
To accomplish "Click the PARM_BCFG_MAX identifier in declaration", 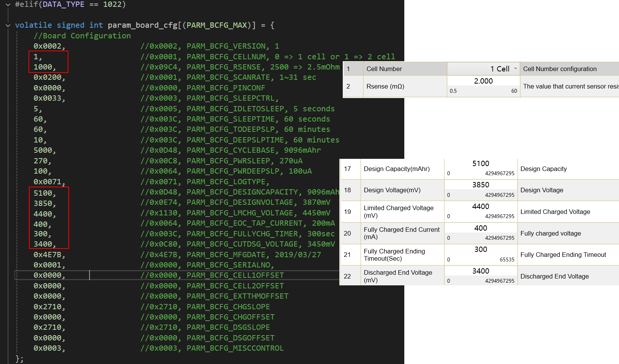I will (217, 25).
